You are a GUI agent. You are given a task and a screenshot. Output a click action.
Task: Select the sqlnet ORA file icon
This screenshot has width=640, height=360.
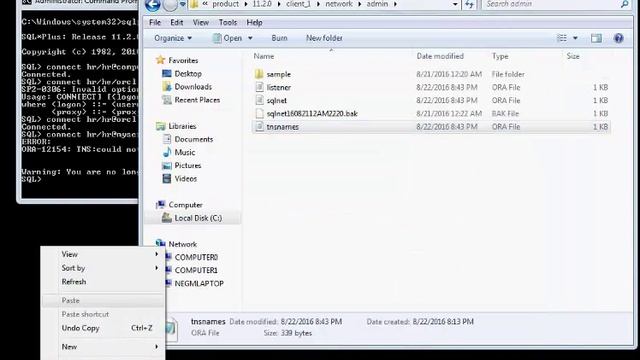pyautogui.click(x=259, y=100)
